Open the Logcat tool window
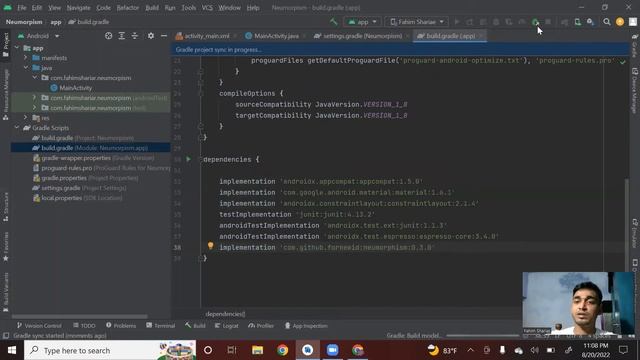The width and height of the screenshot is (640, 360). (x=227, y=326)
